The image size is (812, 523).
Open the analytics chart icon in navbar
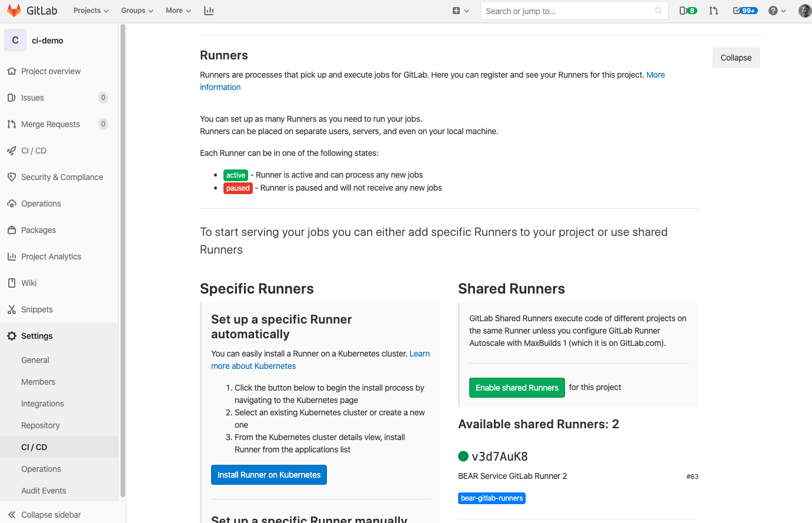209,11
